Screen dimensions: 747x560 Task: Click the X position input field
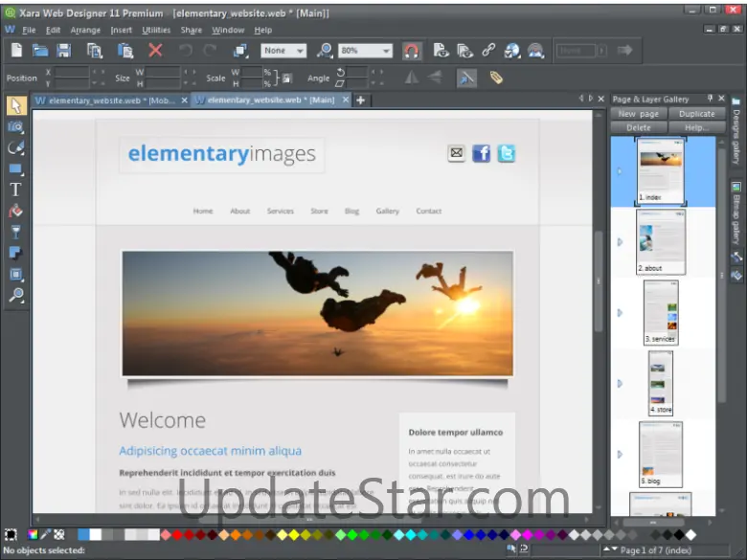tap(73, 73)
